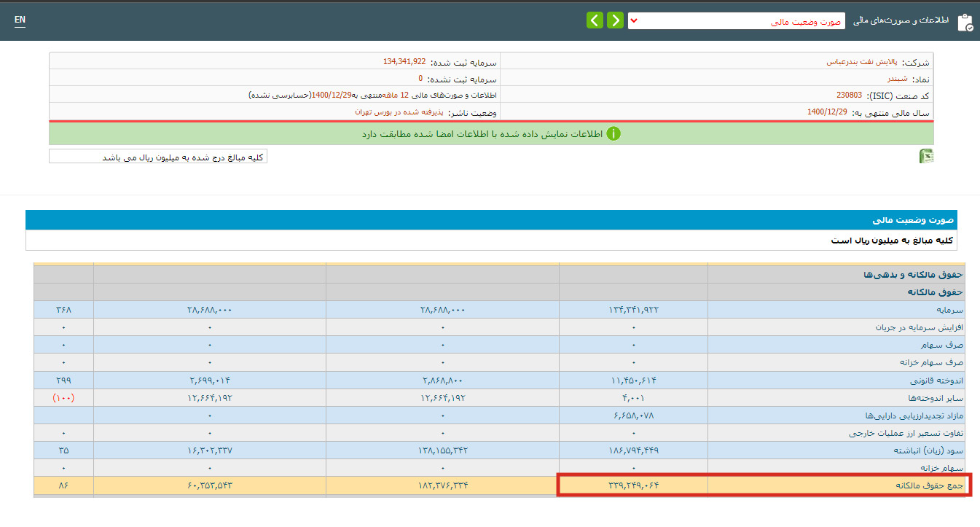Click the million rial amounts text box

(158, 157)
